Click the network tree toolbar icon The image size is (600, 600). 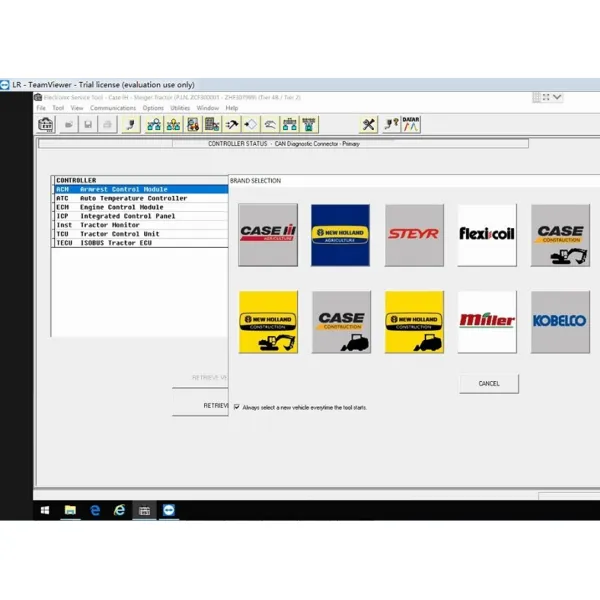[290, 124]
